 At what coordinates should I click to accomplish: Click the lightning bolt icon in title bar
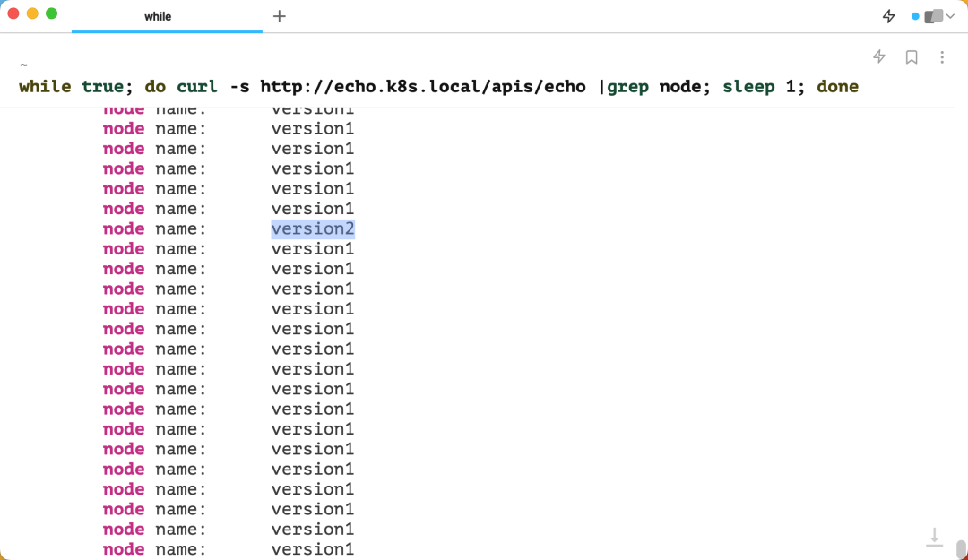tap(888, 17)
